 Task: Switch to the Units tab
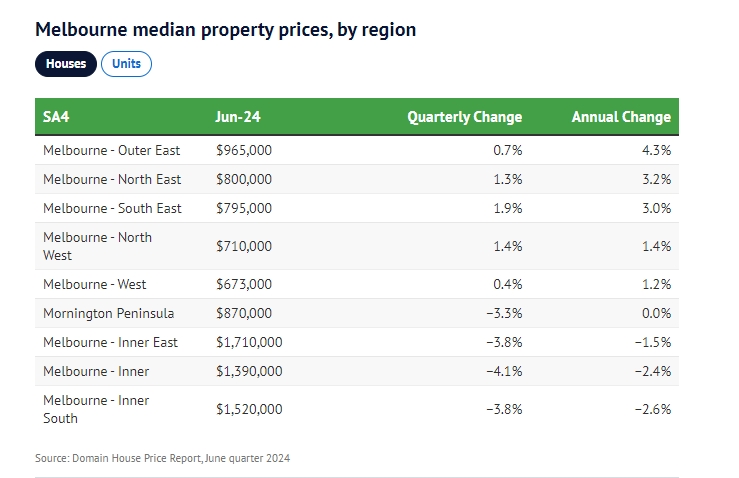(x=126, y=64)
